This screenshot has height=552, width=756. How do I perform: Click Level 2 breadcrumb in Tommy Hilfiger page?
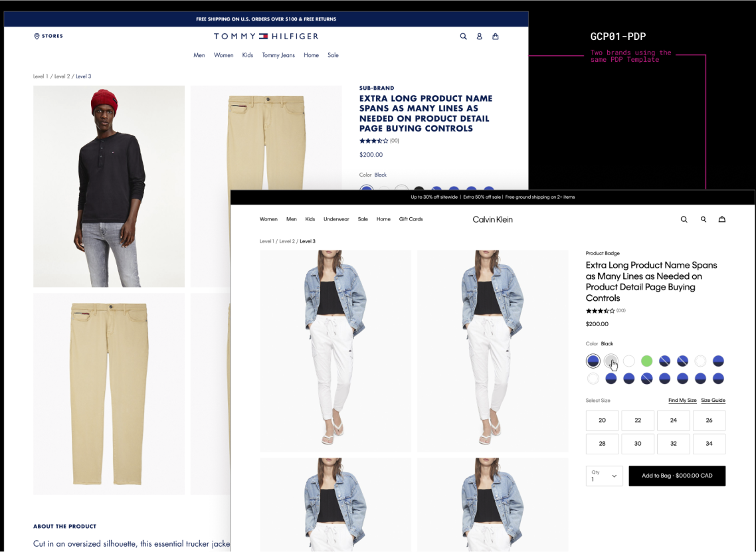62,76
